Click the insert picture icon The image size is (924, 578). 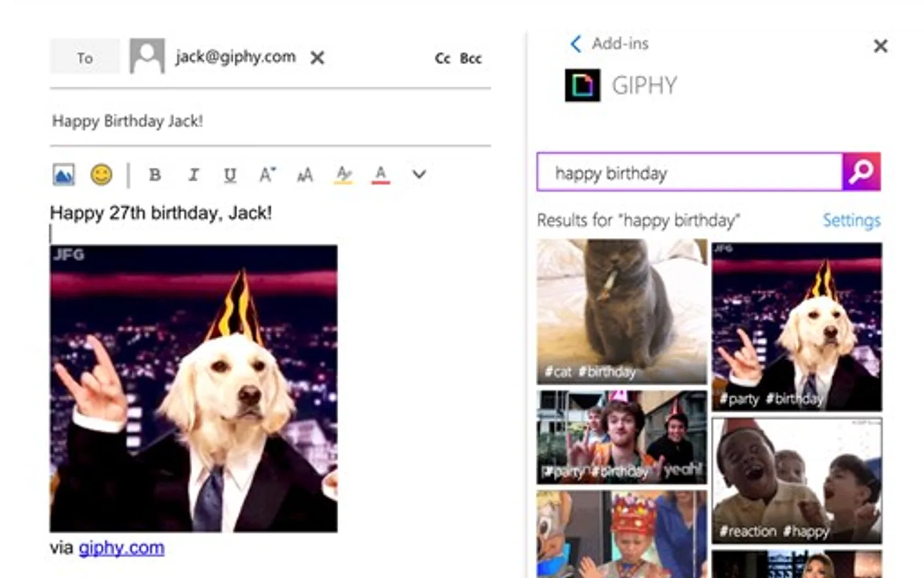pyautogui.click(x=64, y=175)
